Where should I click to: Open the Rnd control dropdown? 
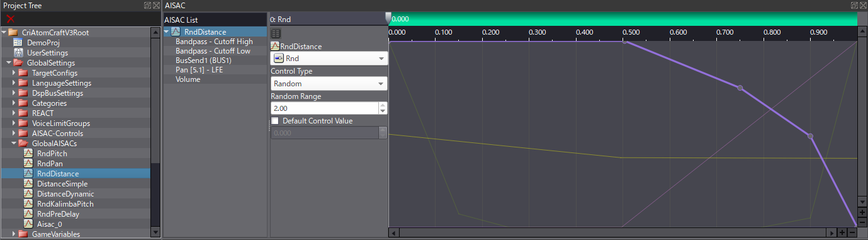pos(329,59)
